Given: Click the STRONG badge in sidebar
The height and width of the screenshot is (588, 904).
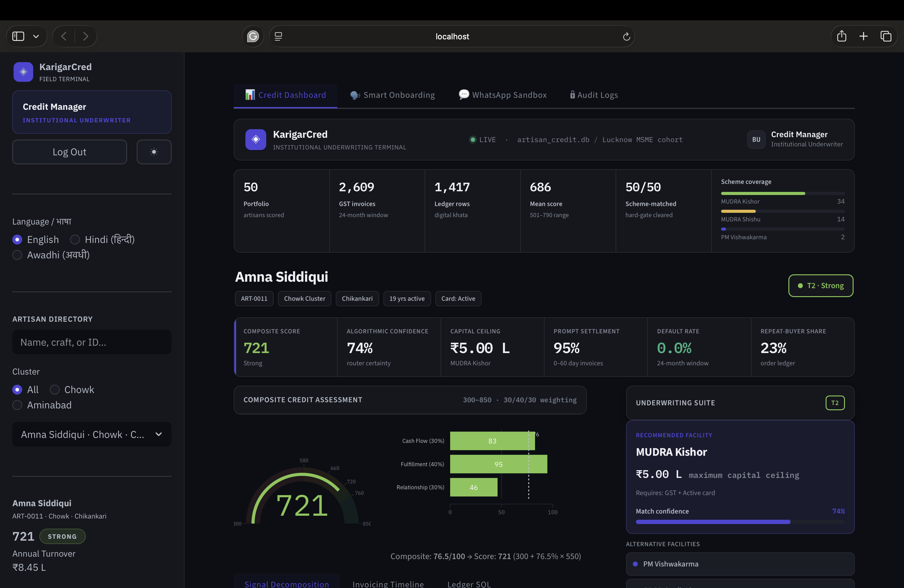Looking at the screenshot, I should [62, 536].
